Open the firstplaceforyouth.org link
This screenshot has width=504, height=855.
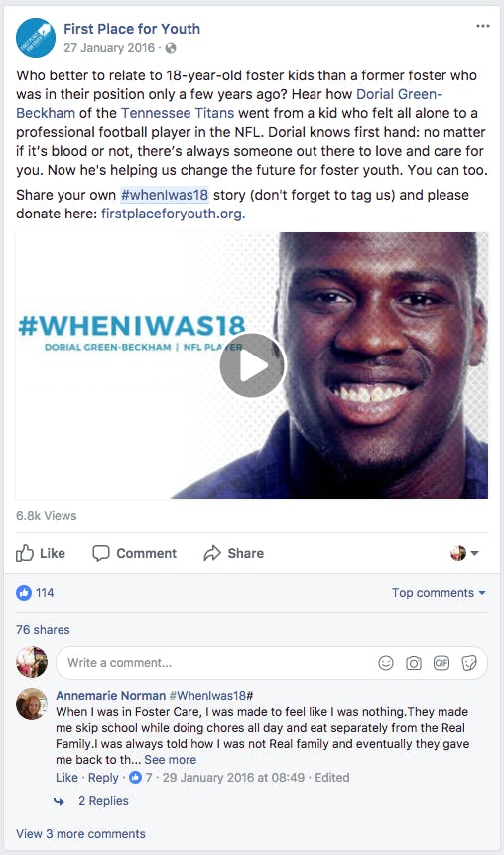(172, 214)
